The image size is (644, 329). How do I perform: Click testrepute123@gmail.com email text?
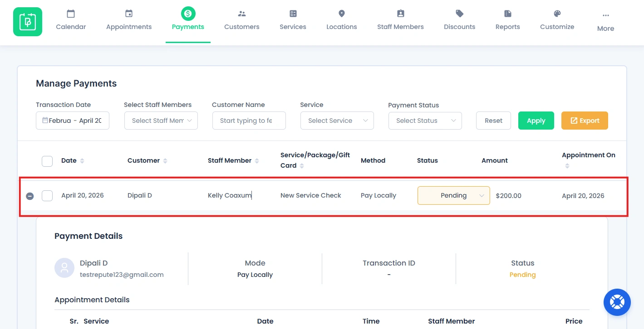[122, 275]
